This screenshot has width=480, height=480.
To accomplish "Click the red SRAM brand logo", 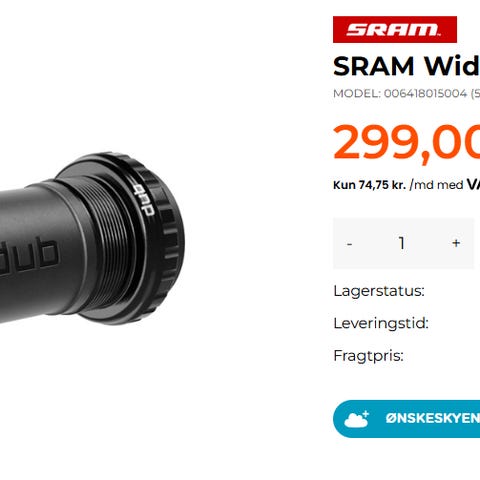I will [x=395, y=29].
